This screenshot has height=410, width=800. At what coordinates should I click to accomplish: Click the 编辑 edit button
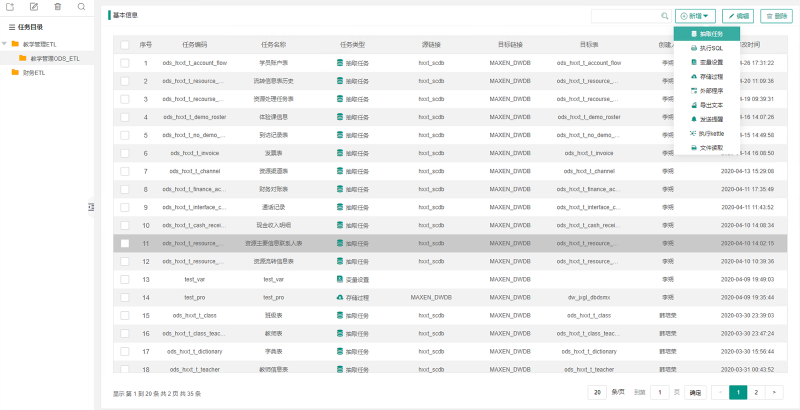click(738, 16)
